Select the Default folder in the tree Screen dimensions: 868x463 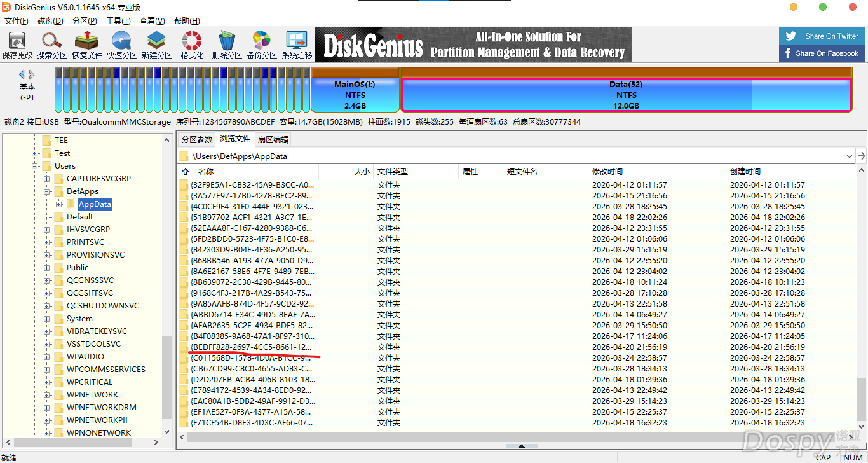(x=80, y=217)
